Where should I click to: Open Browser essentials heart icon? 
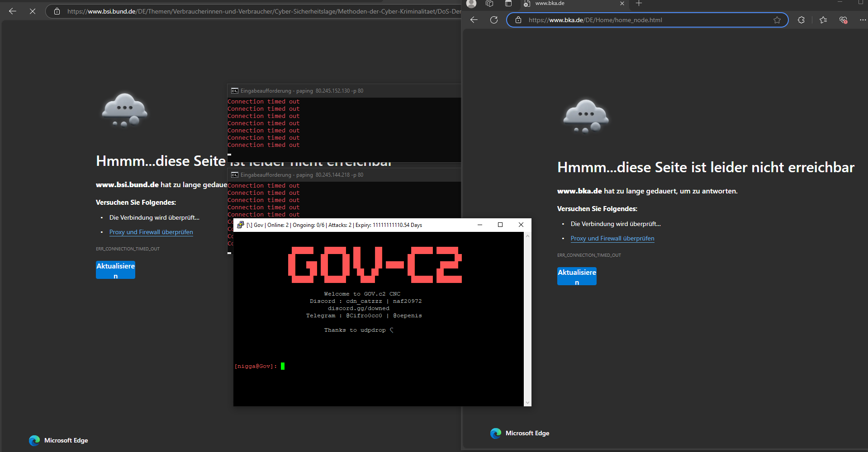pyautogui.click(x=843, y=20)
